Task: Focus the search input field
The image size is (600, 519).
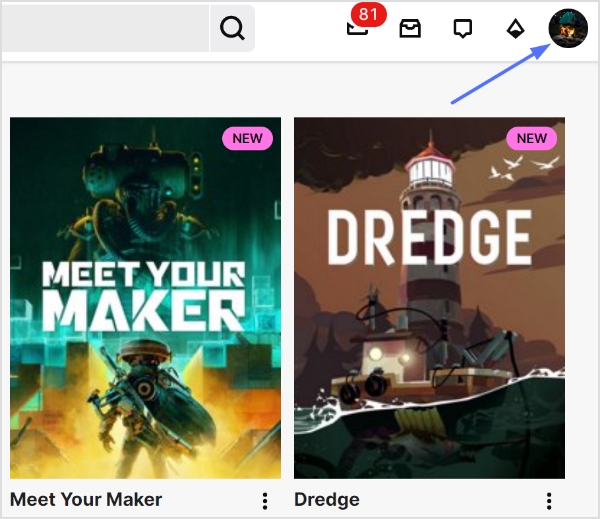Action: pos(105,28)
